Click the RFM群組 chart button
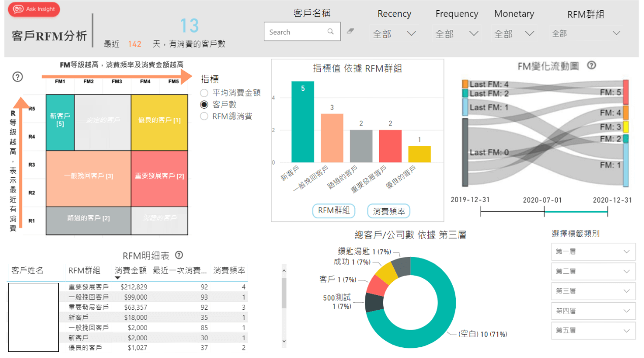 [x=333, y=211]
